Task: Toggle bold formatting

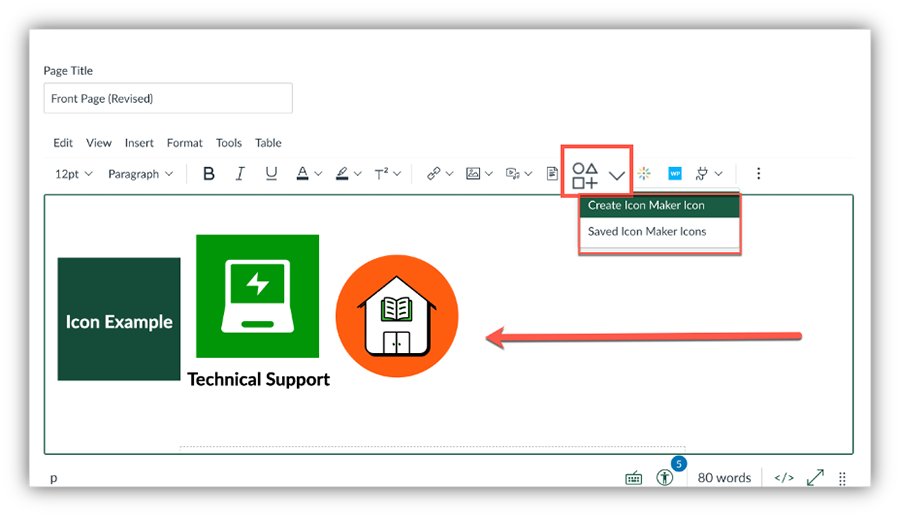Action: point(209,174)
